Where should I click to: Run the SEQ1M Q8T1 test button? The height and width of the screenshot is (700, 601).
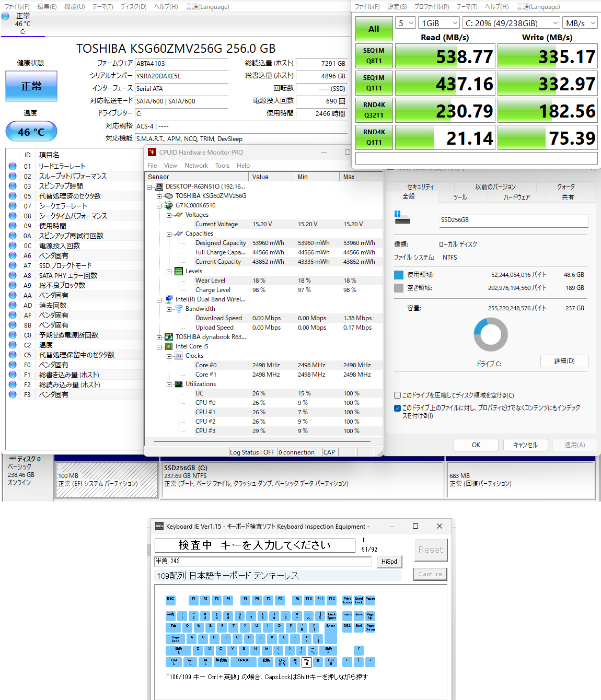374,56
